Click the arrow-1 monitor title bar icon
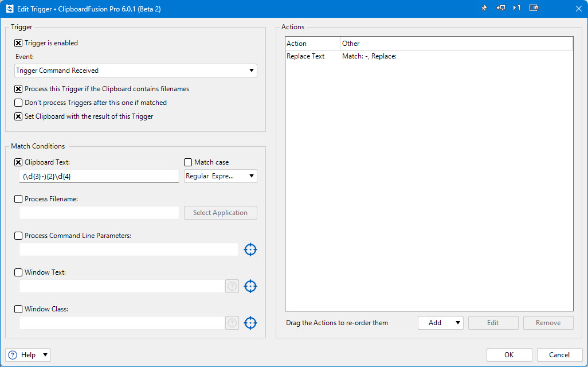 pos(517,8)
